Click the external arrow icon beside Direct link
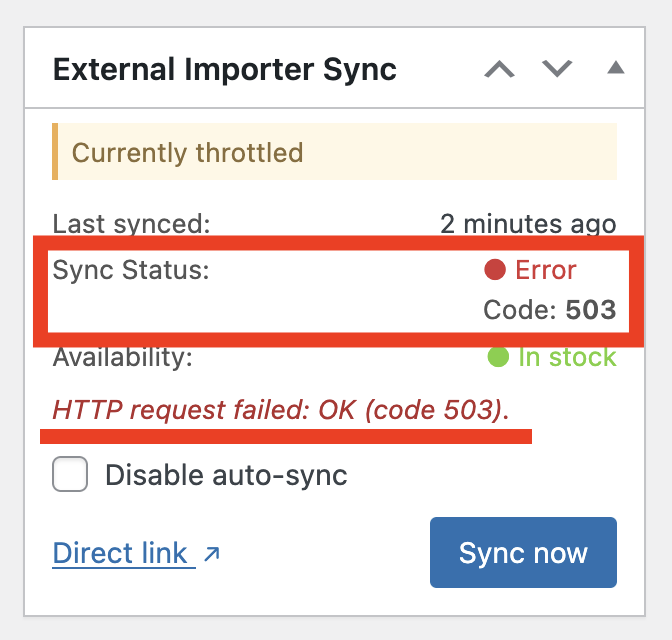This screenshot has width=672, height=640. click(211, 553)
